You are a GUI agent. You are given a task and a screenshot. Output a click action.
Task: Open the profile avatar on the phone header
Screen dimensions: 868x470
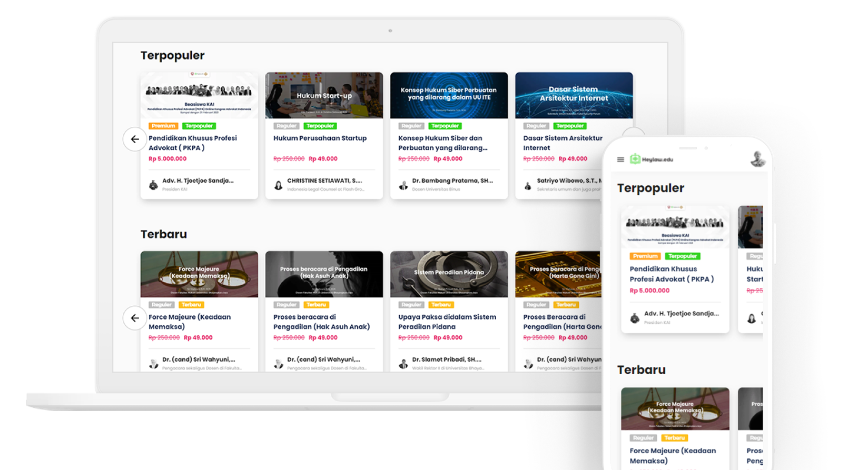[x=757, y=158]
